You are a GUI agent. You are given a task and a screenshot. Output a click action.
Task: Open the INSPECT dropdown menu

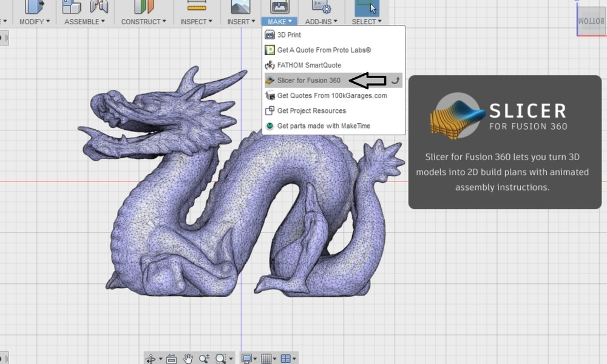[196, 22]
